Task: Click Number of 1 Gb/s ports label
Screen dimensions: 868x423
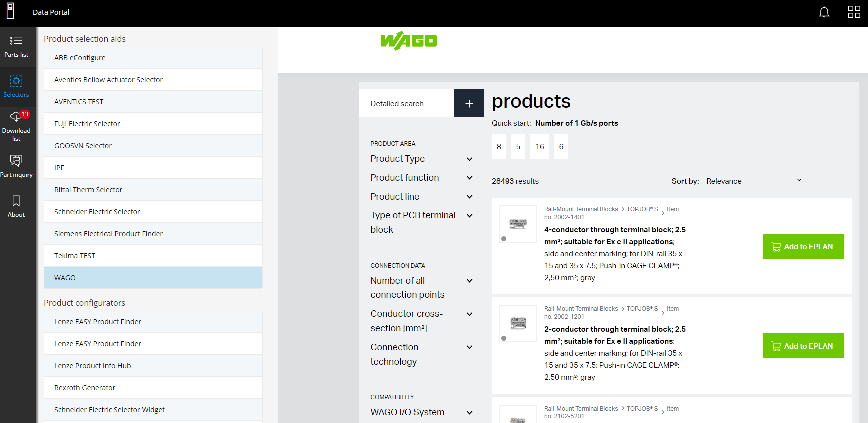Action: (x=576, y=123)
